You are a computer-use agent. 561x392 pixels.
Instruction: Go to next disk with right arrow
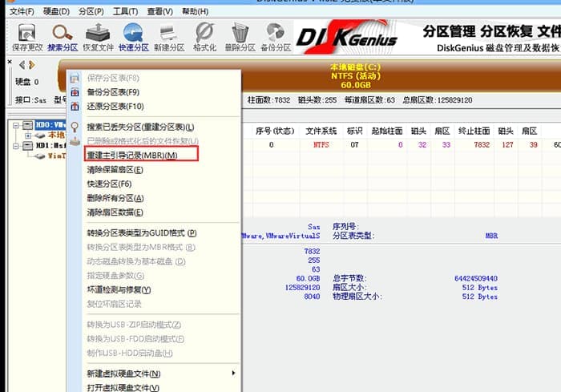32,64
